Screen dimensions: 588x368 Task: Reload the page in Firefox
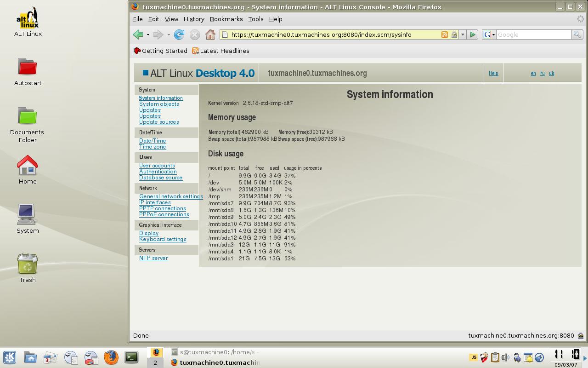pos(179,34)
